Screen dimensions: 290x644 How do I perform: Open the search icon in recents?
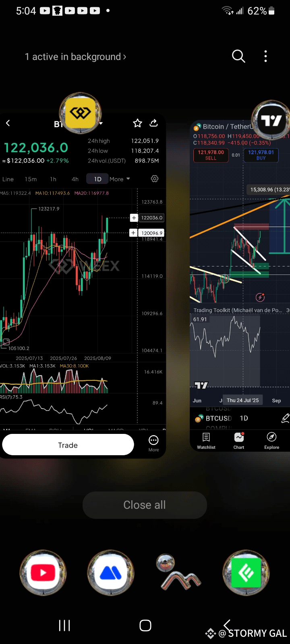[238, 56]
